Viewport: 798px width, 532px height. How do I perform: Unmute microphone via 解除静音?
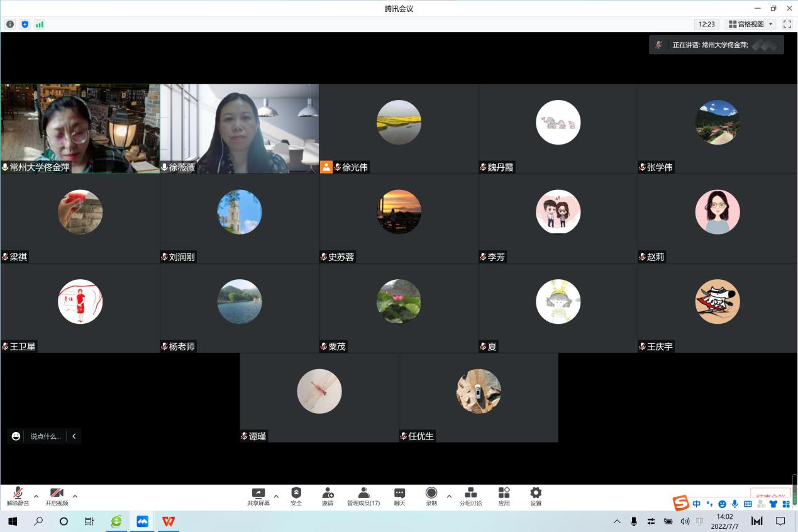(18, 494)
